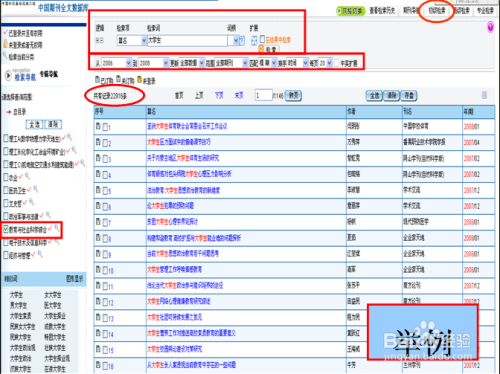The height and width of the screenshot is (374, 500).
Task: Switch to the 专业检索 tab
Action: tap(485, 11)
